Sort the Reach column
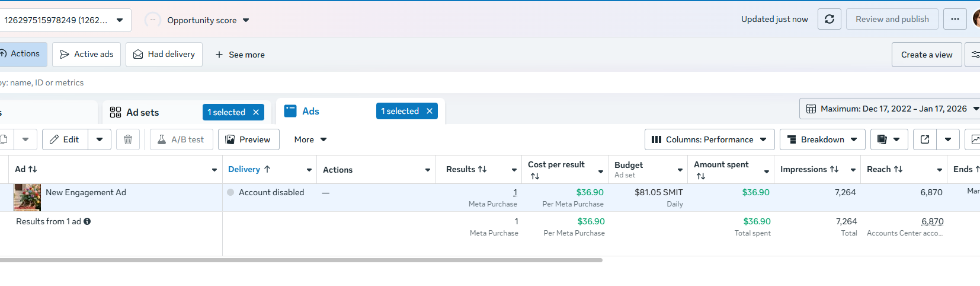Image resolution: width=980 pixels, height=286 pixels. tap(884, 169)
